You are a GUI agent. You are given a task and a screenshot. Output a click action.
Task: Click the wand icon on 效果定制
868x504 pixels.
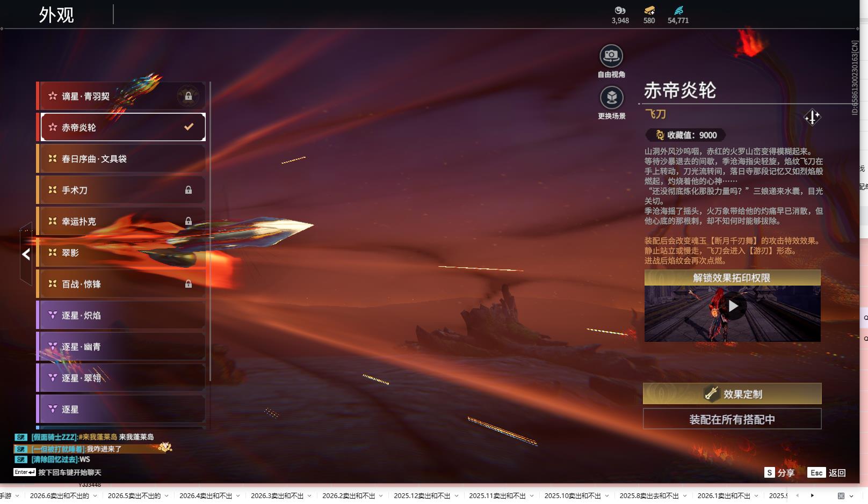(x=711, y=394)
